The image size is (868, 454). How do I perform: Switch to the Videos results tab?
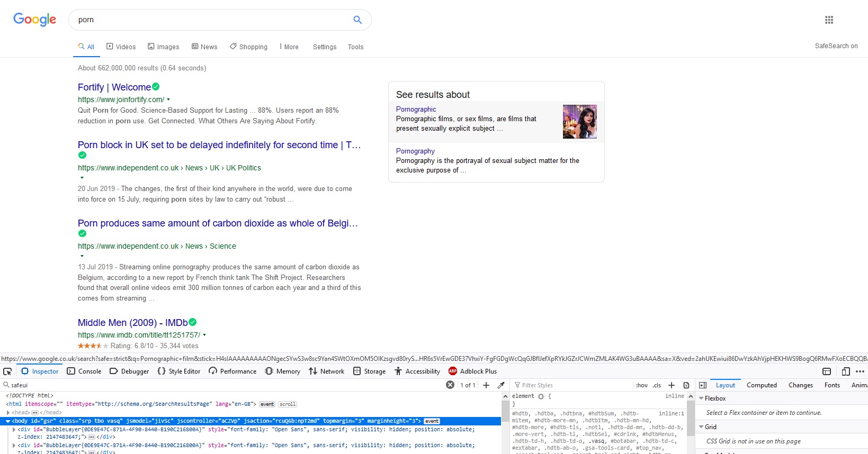point(121,47)
